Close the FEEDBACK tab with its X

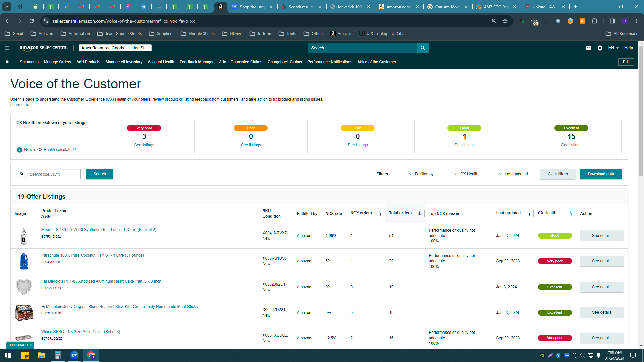31,345
